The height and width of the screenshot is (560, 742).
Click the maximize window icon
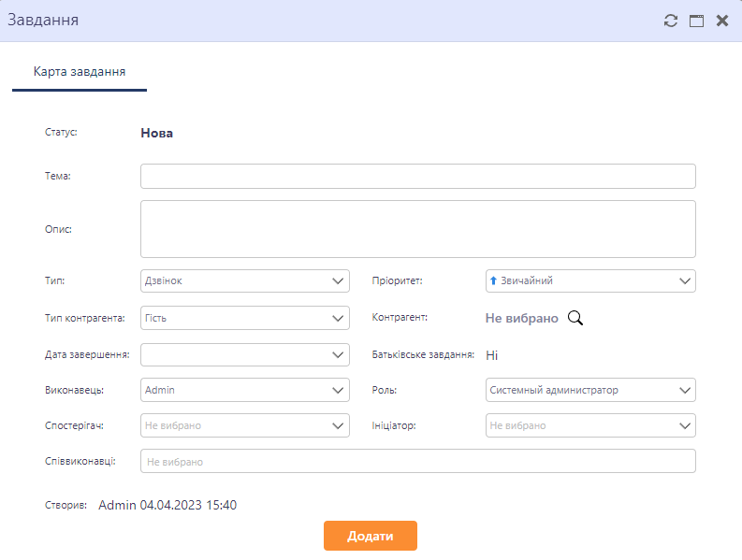696,21
